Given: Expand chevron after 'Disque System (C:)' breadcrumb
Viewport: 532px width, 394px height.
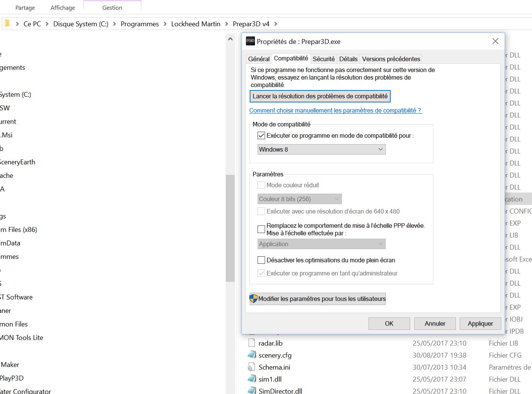Looking at the screenshot, I should click(x=114, y=24).
